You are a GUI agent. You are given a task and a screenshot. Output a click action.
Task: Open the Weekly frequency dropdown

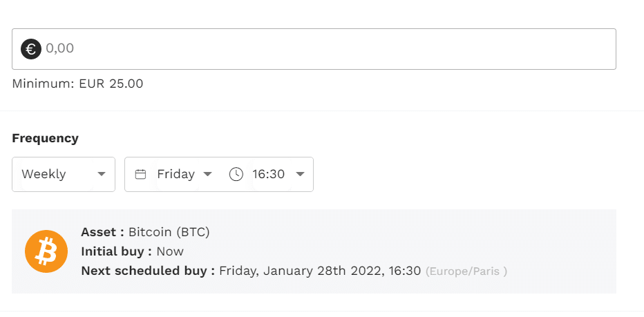coord(64,174)
